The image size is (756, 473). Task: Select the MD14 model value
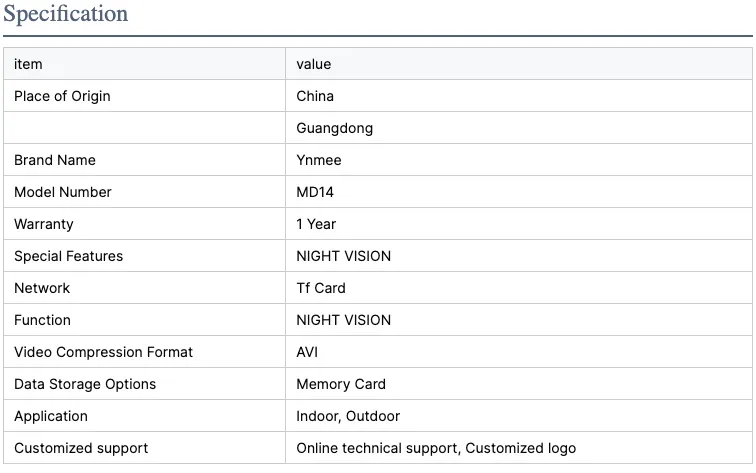click(x=315, y=192)
